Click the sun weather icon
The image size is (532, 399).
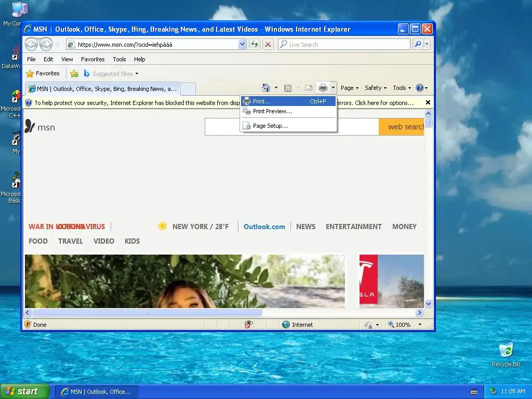coord(163,226)
